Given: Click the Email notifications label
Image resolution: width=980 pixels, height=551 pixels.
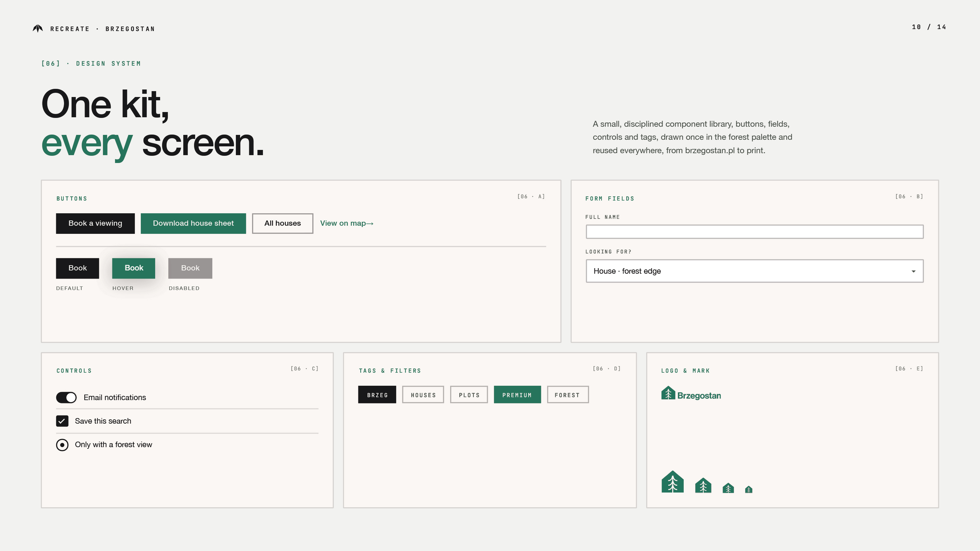Looking at the screenshot, I should [x=115, y=397].
